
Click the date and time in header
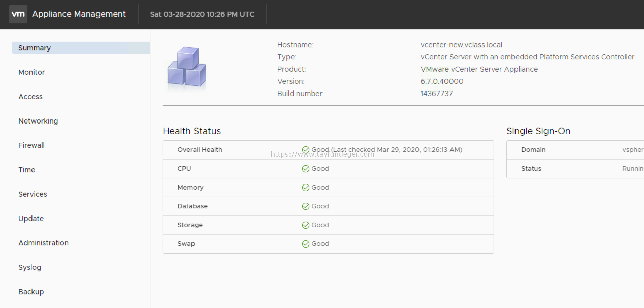[202, 14]
